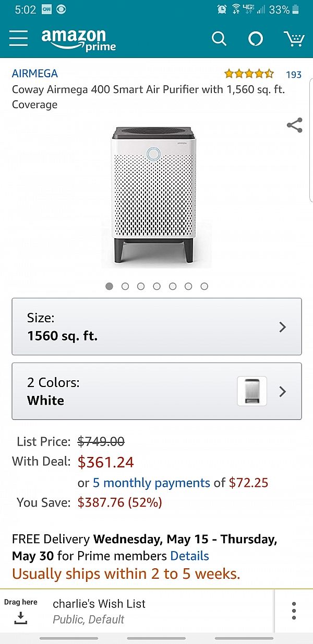Viewport: 313px width, 644px height.
Task: Go to Amazon Prime home logo
Action: [x=78, y=40]
